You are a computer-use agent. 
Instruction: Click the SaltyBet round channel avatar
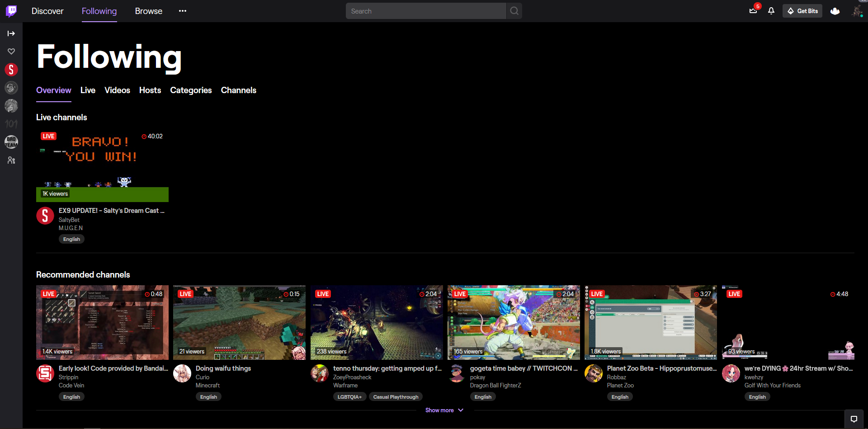tap(45, 216)
